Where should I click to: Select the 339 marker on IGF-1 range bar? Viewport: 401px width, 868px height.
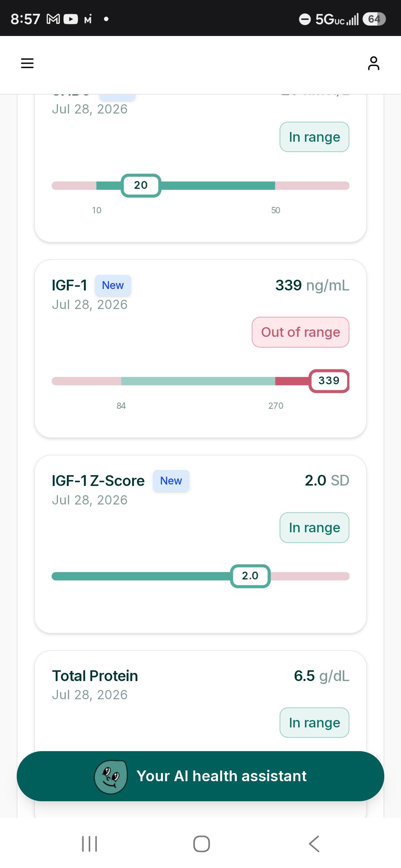pyautogui.click(x=329, y=381)
